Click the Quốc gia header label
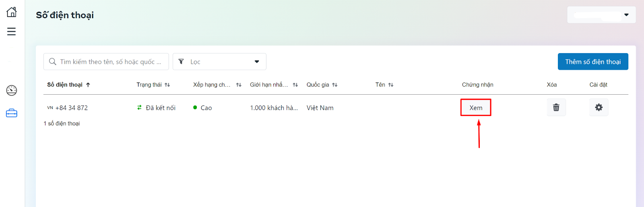 point(318,85)
